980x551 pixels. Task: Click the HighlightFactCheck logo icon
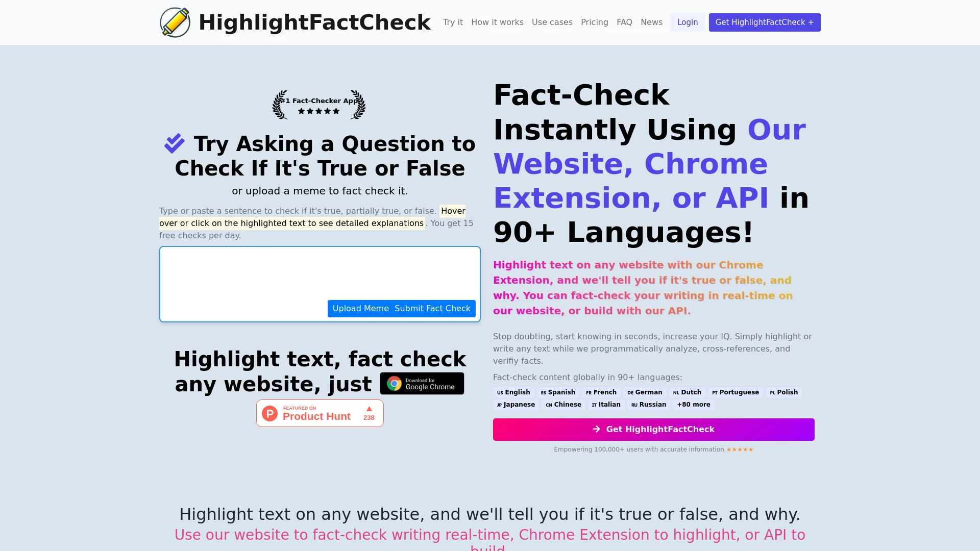[x=175, y=22]
